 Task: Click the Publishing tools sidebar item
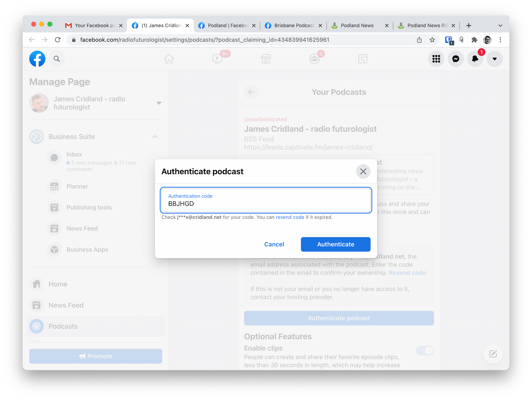point(89,207)
